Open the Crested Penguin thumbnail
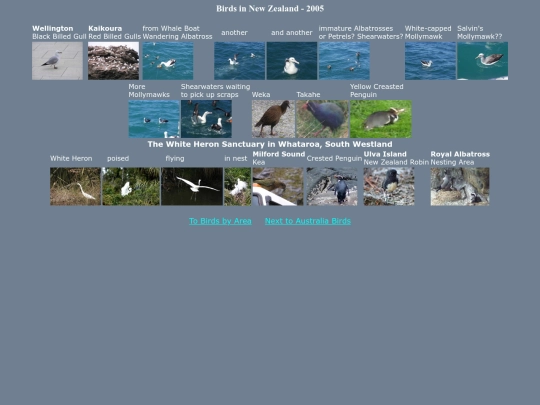 tap(332, 187)
